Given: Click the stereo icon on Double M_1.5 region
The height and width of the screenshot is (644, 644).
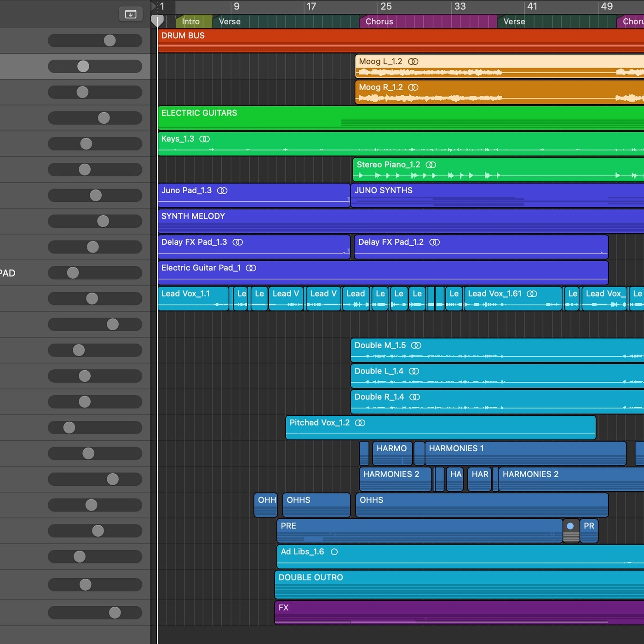Looking at the screenshot, I should [x=416, y=345].
